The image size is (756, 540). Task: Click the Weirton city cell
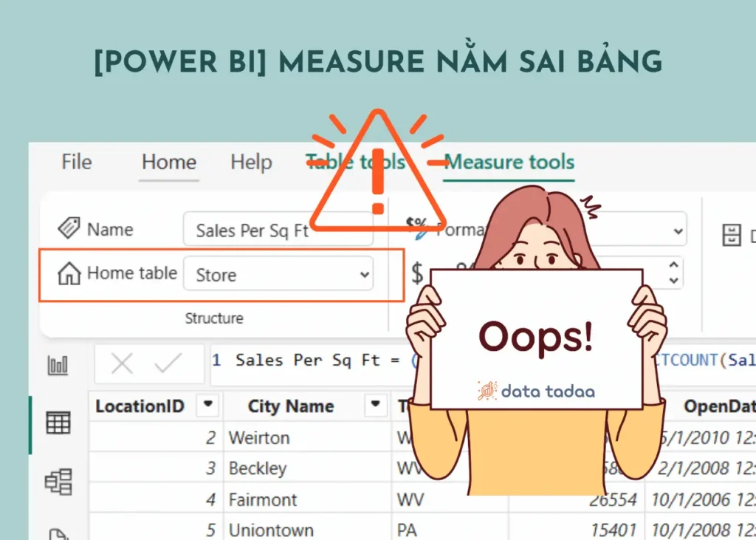point(307,438)
